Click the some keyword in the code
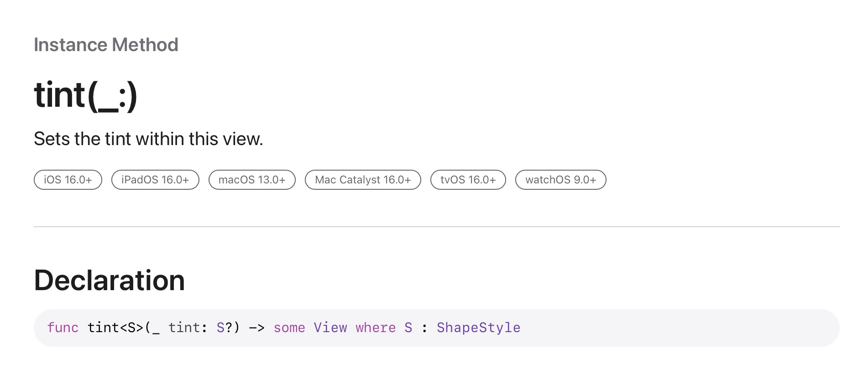The height and width of the screenshot is (375, 868). click(x=289, y=328)
